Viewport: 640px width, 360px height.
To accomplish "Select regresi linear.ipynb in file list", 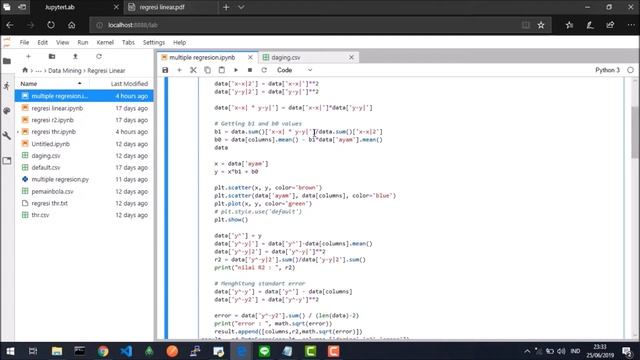I will tap(84, 108).
